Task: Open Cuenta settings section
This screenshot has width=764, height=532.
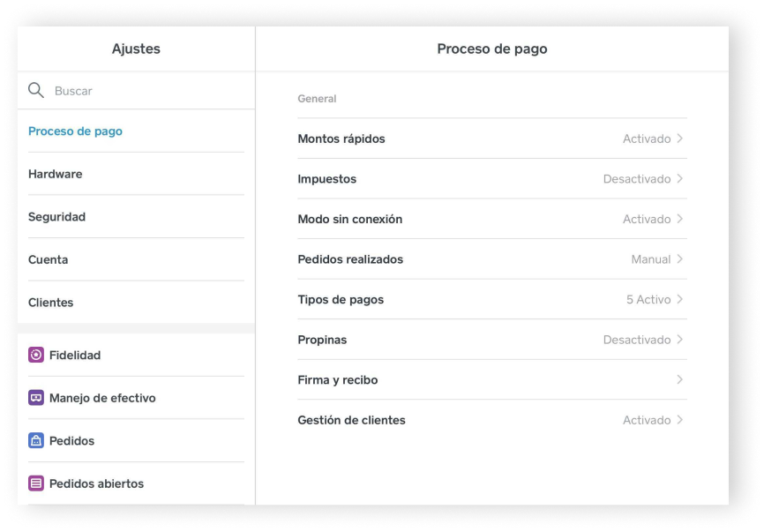Action: pyautogui.click(x=136, y=259)
